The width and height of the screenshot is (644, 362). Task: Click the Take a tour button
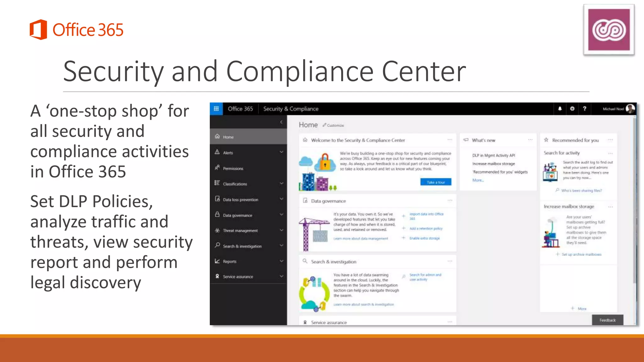[436, 182]
